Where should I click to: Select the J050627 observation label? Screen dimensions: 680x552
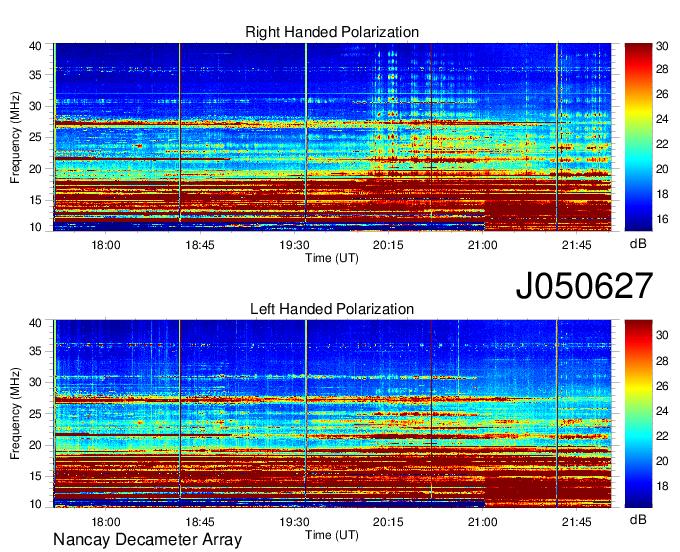[x=584, y=286]
